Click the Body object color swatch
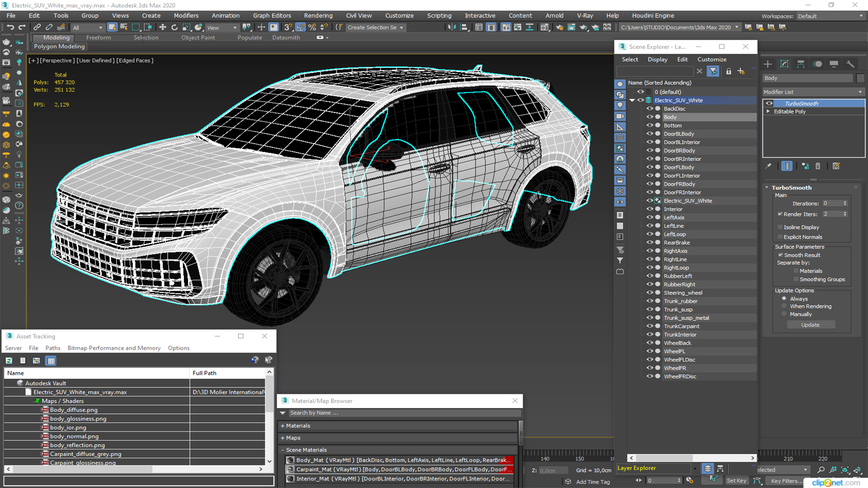Screen dimensions: 868x488 click(x=860, y=78)
